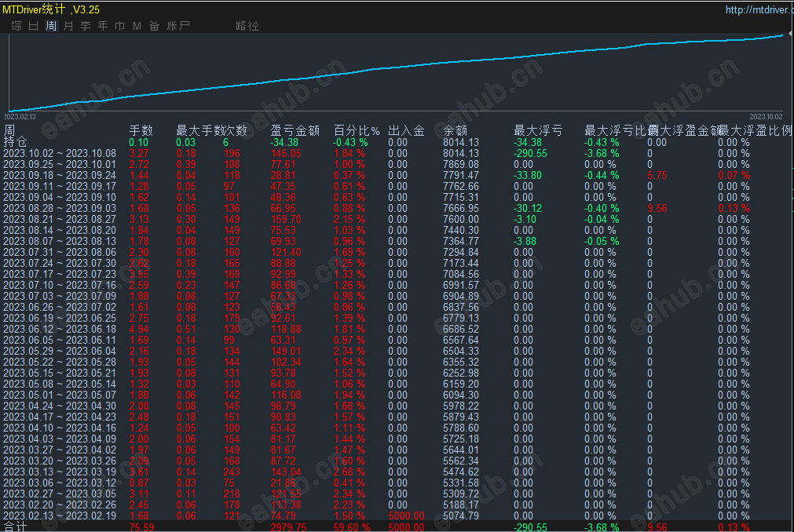Viewport: 794px width, 532px height.
Task: Click the 最大浮亏 column header
Action: pos(538,130)
